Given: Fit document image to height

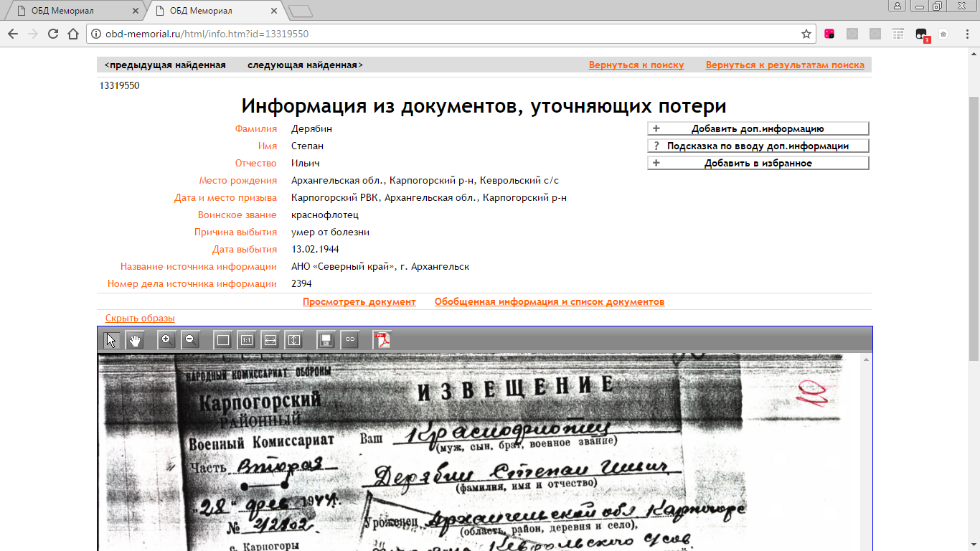Looking at the screenshot, I should [x=293, y=340].
